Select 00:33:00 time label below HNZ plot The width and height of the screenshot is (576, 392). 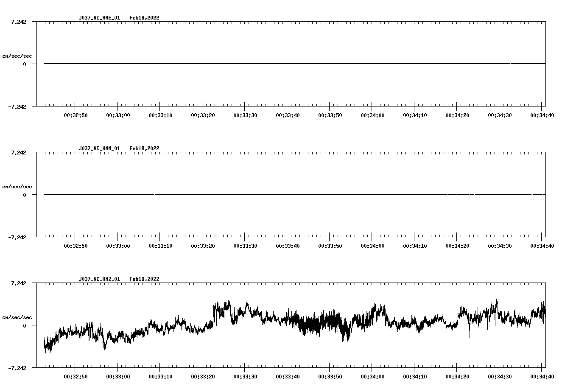(118, 376)
